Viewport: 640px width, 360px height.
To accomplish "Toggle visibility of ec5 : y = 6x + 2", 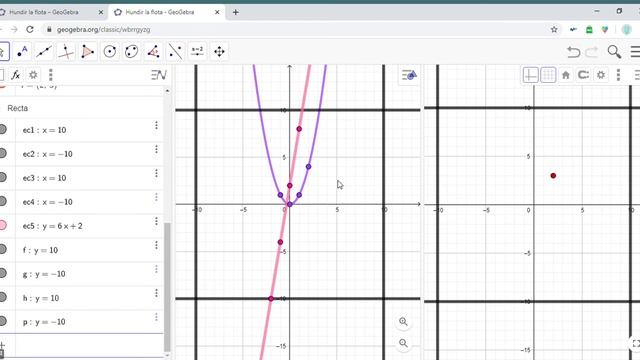I will pos(3,225).
